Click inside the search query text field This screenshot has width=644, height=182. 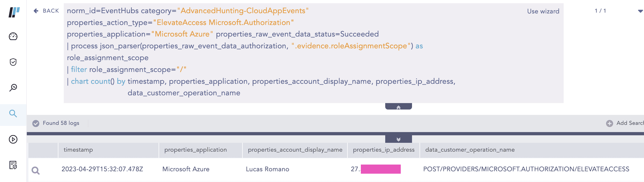[295, 58]
